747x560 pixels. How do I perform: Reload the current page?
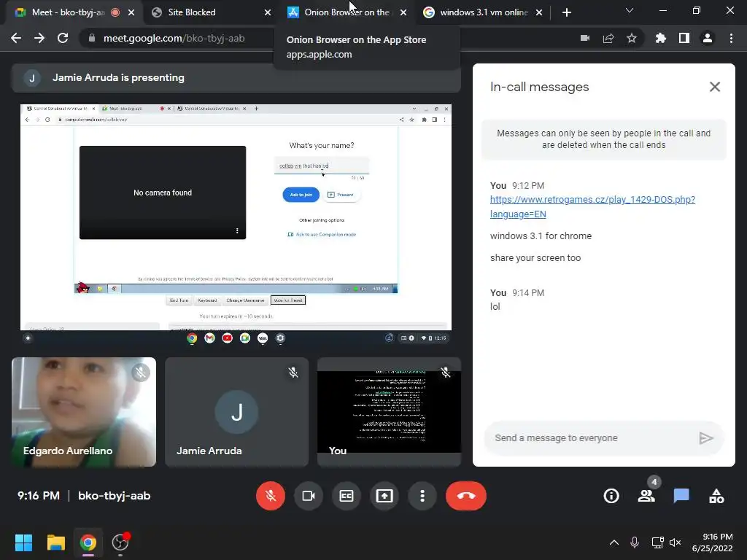(x=63, y=38)
